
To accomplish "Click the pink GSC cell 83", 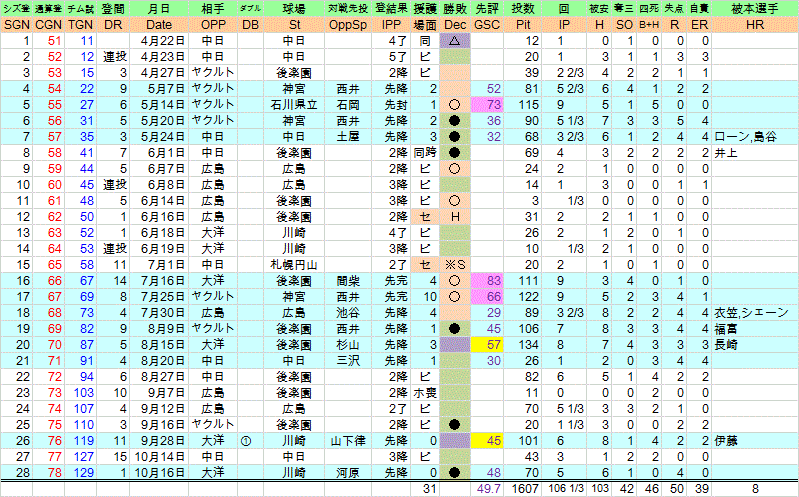I will [487, 281].
